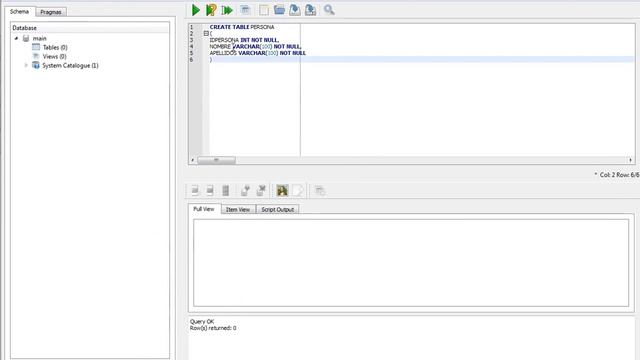640x360 pixels.
Task: Select the Full View tab
Action: pyautogui.click(x=204, y=209)
